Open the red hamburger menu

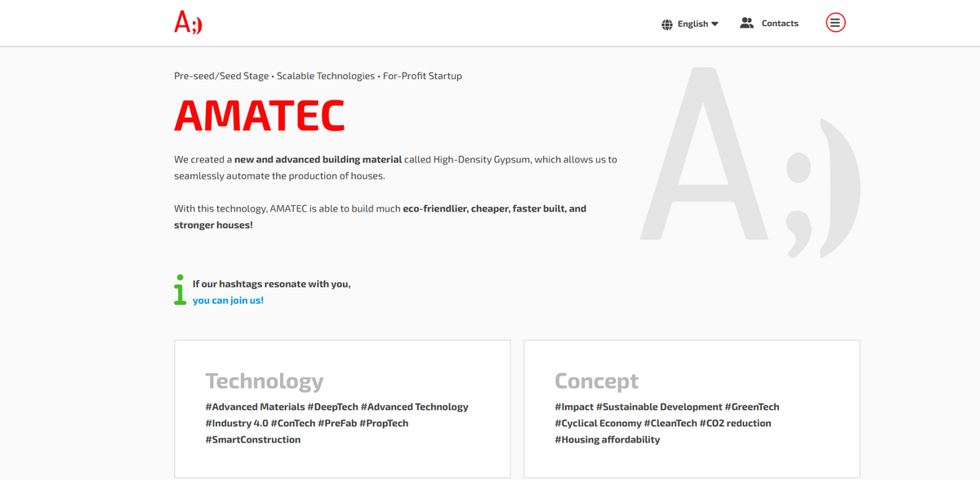pos(835,23)
